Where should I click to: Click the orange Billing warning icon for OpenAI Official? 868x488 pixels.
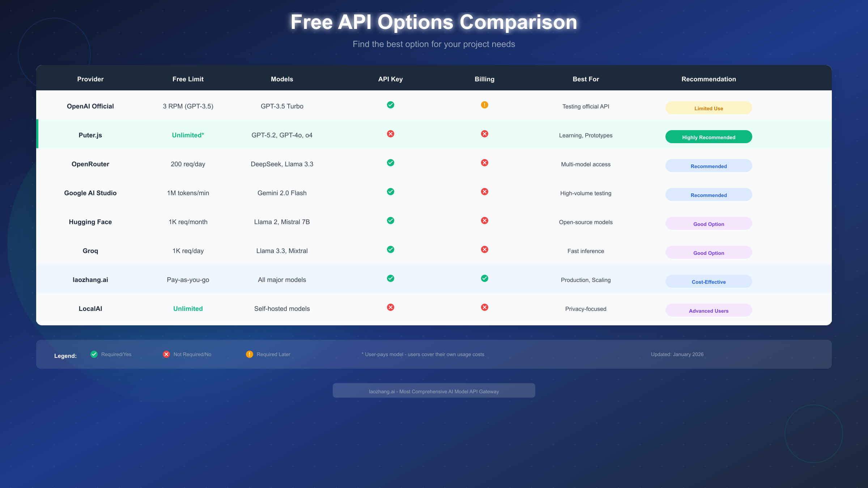[485, 105]
